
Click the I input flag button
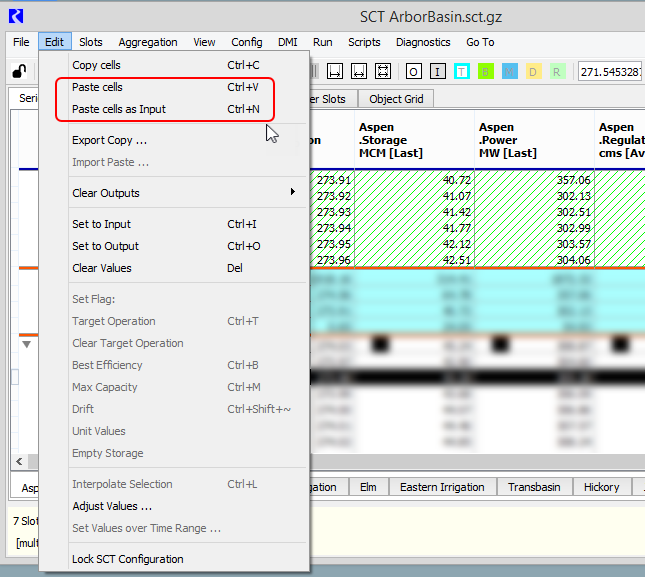point(437,71)
